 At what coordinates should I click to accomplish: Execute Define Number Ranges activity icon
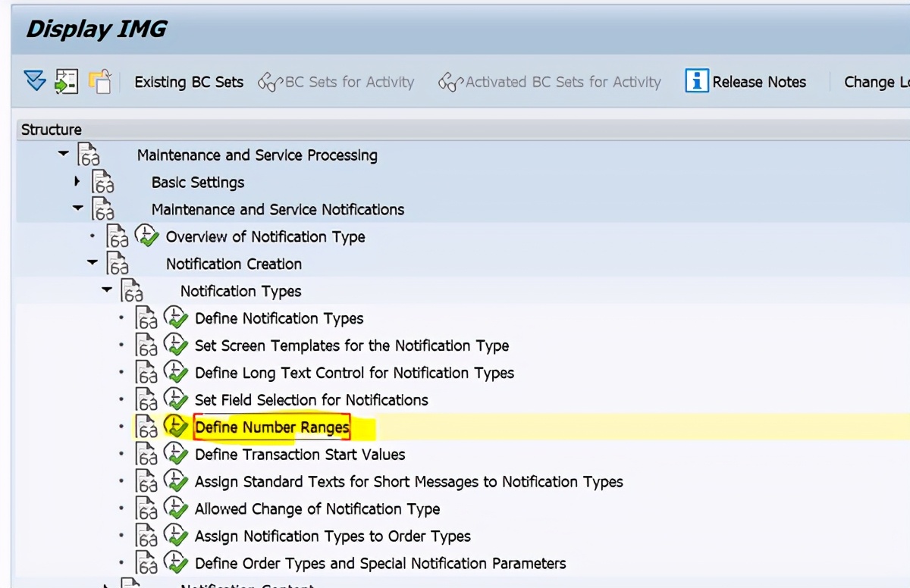tap(175, 427)
